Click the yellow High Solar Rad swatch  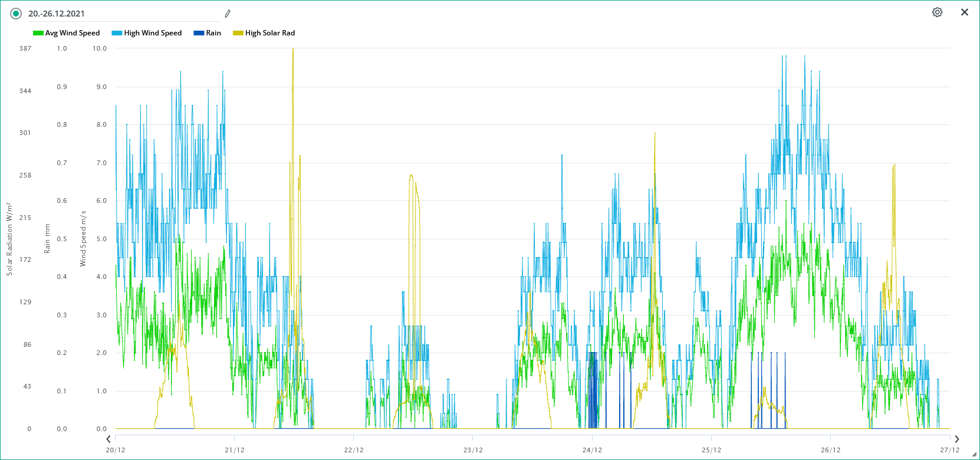point(238,33)
